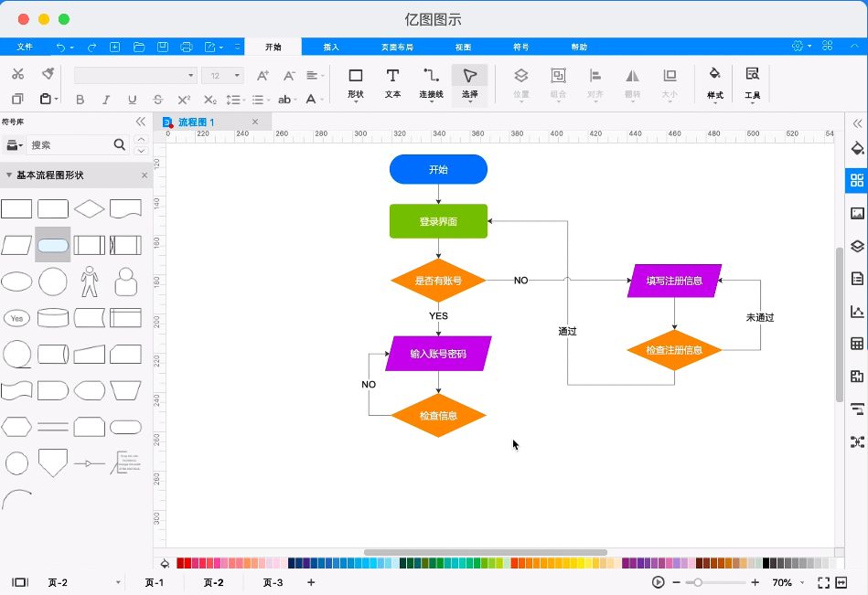Click the Connector tool (连接线)

pyautogui.click(x=431, y=82)
